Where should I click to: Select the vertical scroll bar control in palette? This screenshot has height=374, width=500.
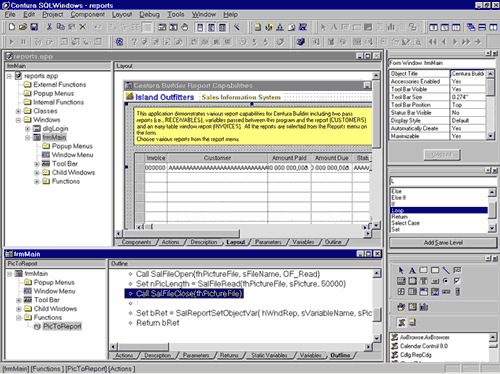pyautogui.click(x=458, y=292)
